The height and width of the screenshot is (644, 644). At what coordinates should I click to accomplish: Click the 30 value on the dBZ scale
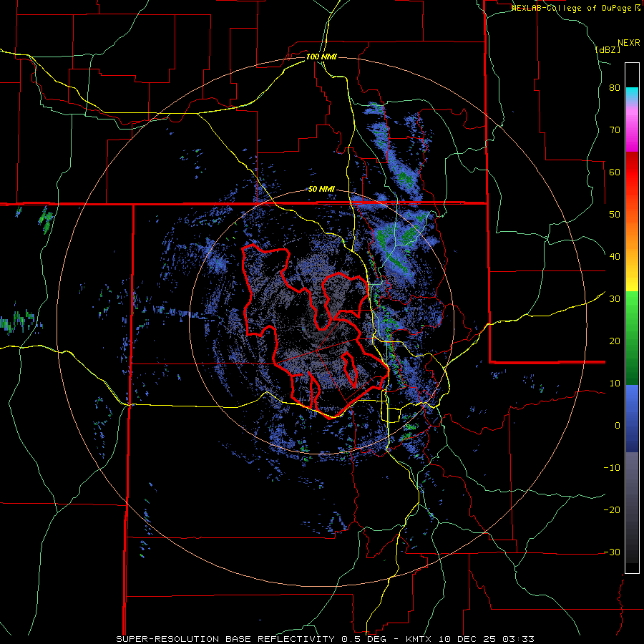point(615,299)
